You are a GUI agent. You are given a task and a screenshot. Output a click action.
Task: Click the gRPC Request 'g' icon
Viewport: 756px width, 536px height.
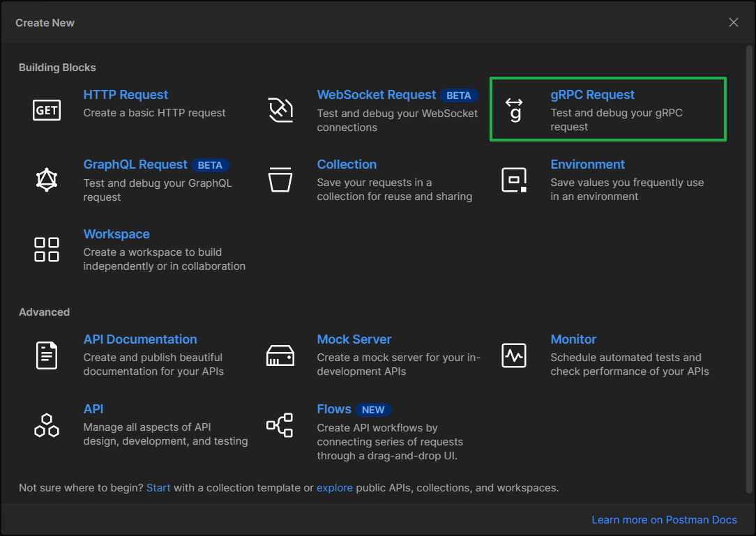click(515, 110)
